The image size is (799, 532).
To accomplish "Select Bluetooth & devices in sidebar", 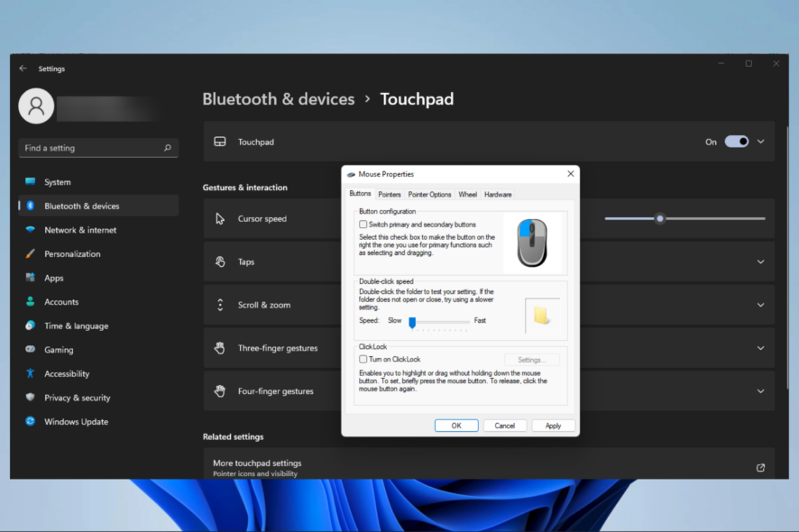I will pos(98,206).
